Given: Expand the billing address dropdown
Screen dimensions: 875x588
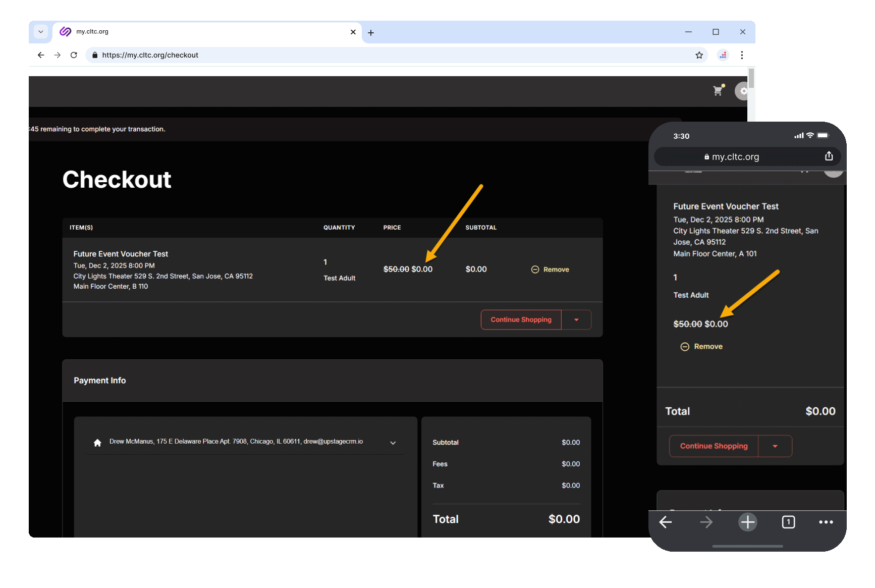Looking at the screenshot, I should tap(393, 443).
